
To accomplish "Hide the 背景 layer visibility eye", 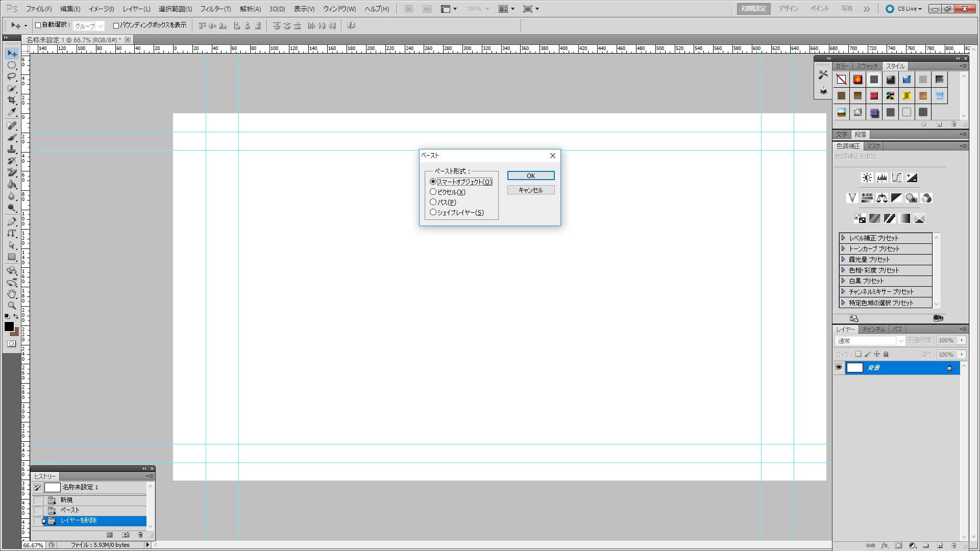I will tap(839, 367).
